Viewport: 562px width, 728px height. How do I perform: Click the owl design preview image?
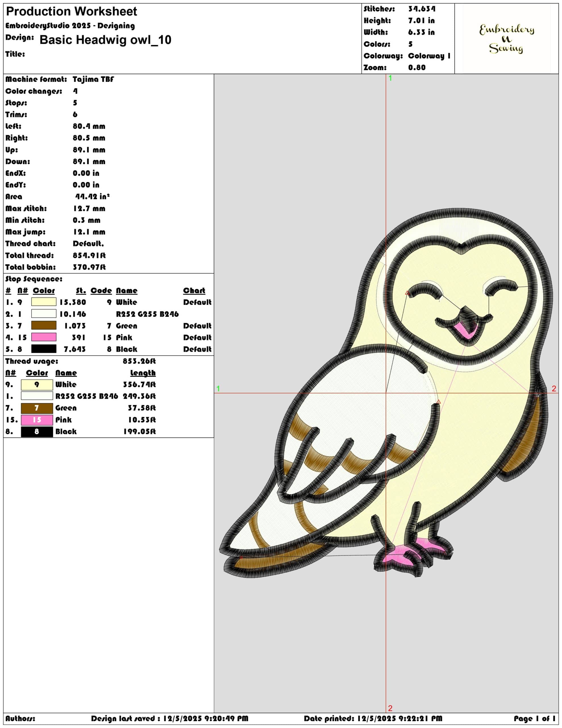[386, 393]
